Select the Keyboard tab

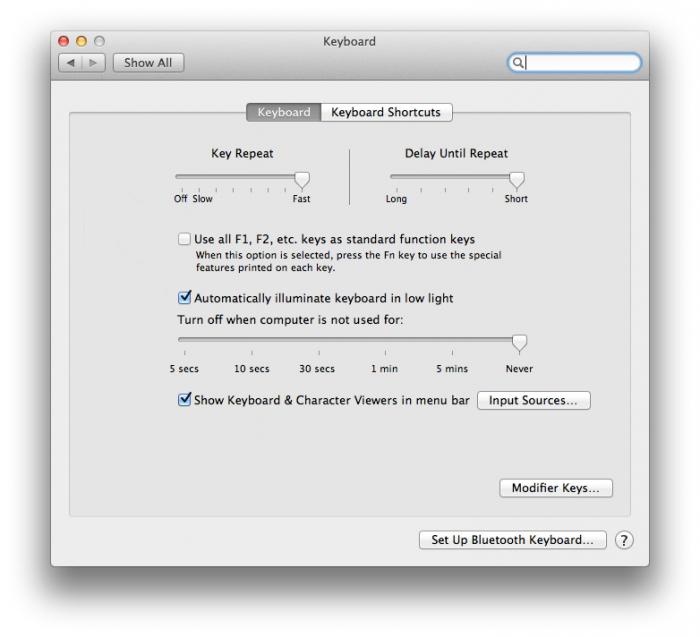[284, 112]
